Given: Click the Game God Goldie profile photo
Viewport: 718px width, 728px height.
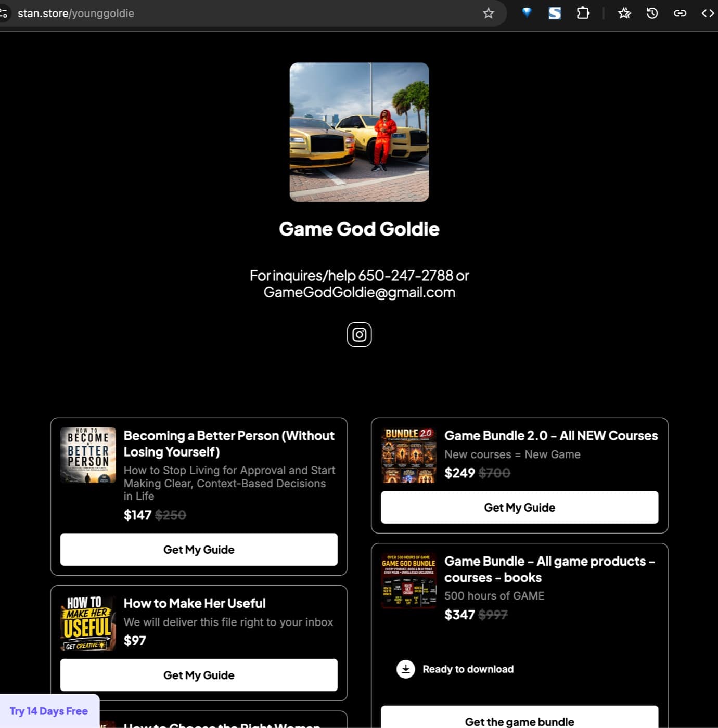Looking at the screenshot, I should [x=359, y=132].
